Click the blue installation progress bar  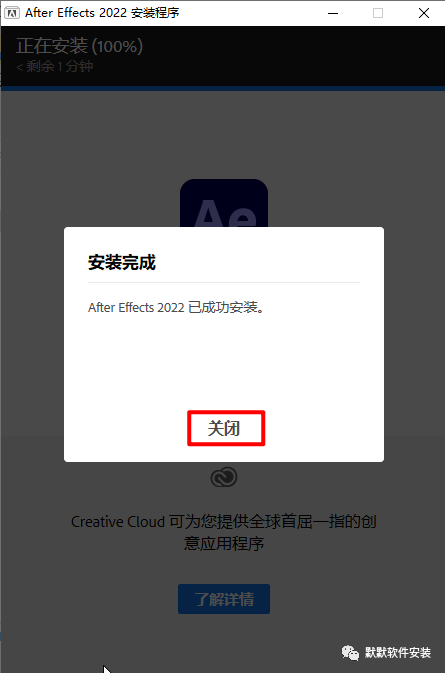pos(223,88)
